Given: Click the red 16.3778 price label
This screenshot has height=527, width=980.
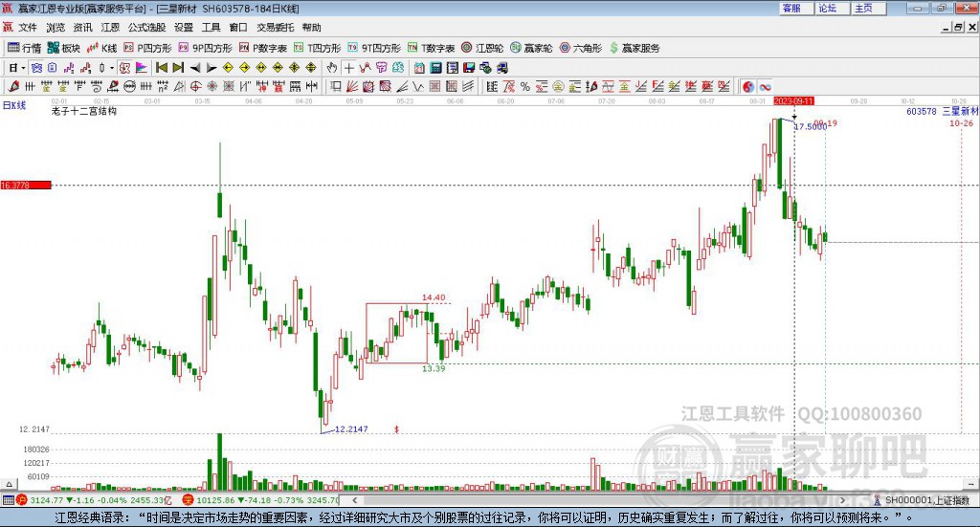Looking at the screenshot, I should pyautogui.click(x=26, y=185).
